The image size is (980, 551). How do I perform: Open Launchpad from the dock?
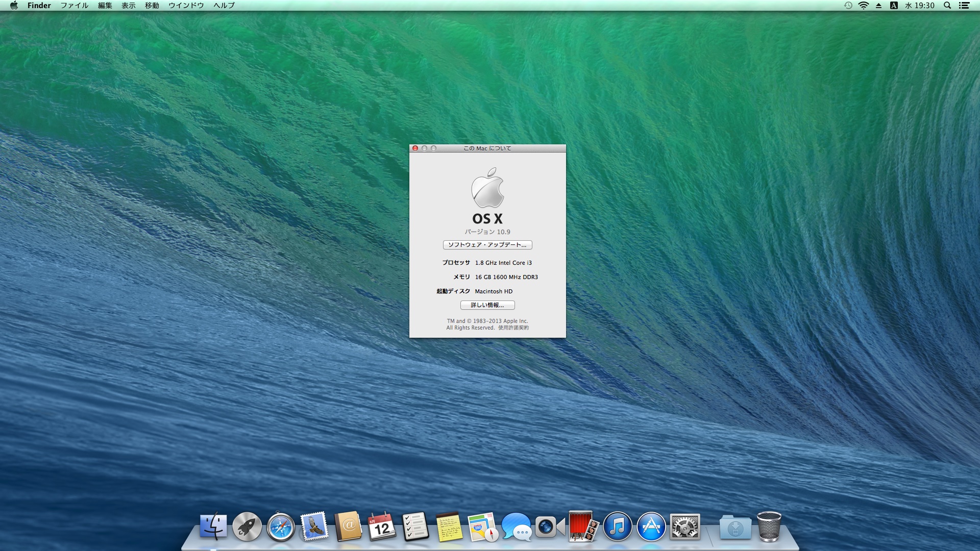coord(247,527)
